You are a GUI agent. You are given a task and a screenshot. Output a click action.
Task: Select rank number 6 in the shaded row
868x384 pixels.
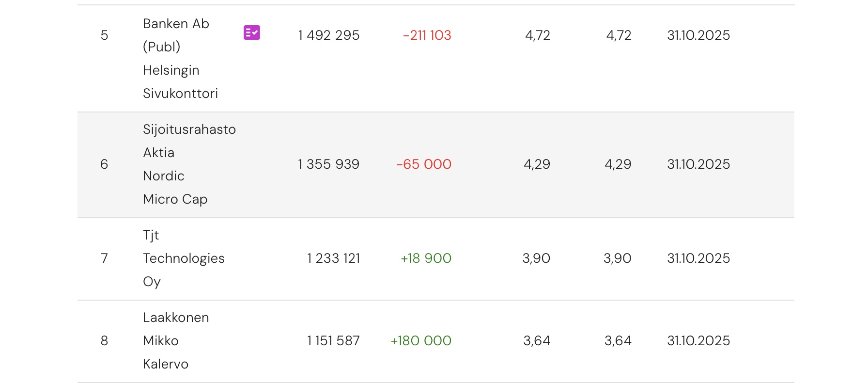pyautogui.click(x=104, y=164)
